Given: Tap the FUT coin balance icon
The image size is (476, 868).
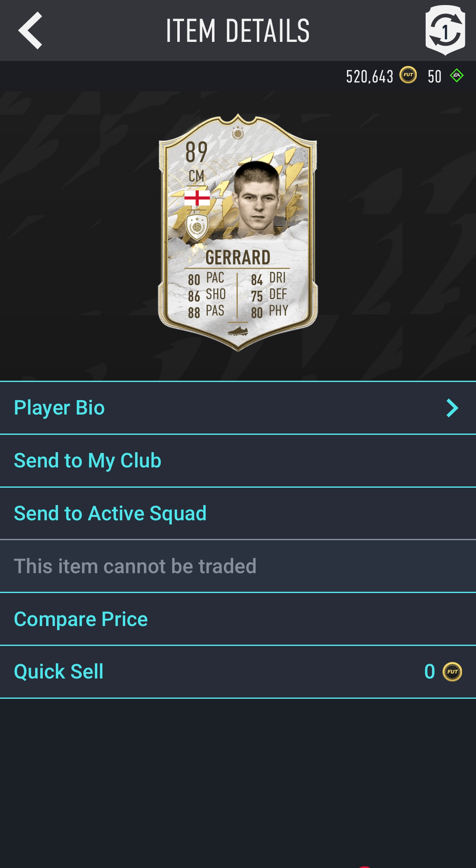Looking at the screenshot, I should coord(408,75).
